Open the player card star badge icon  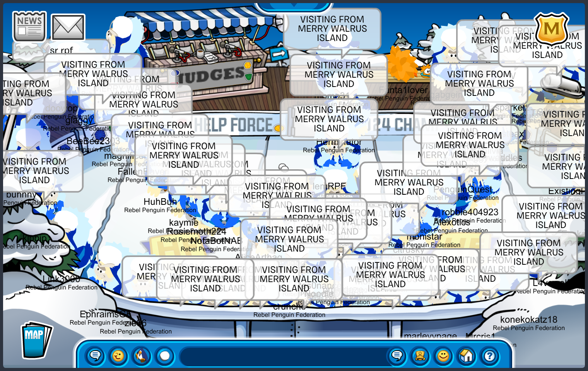[x=420, y=356]
